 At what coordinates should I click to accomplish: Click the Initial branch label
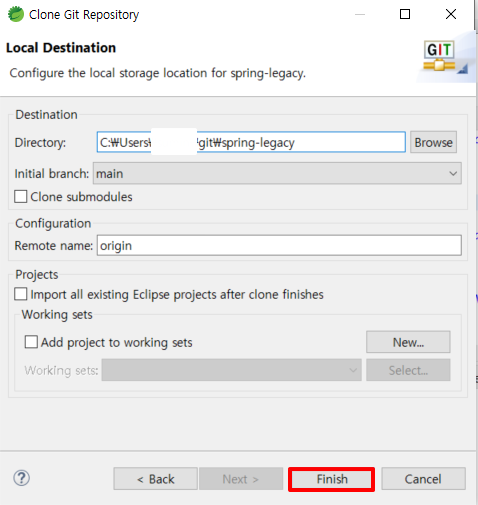tap(52, 174)
